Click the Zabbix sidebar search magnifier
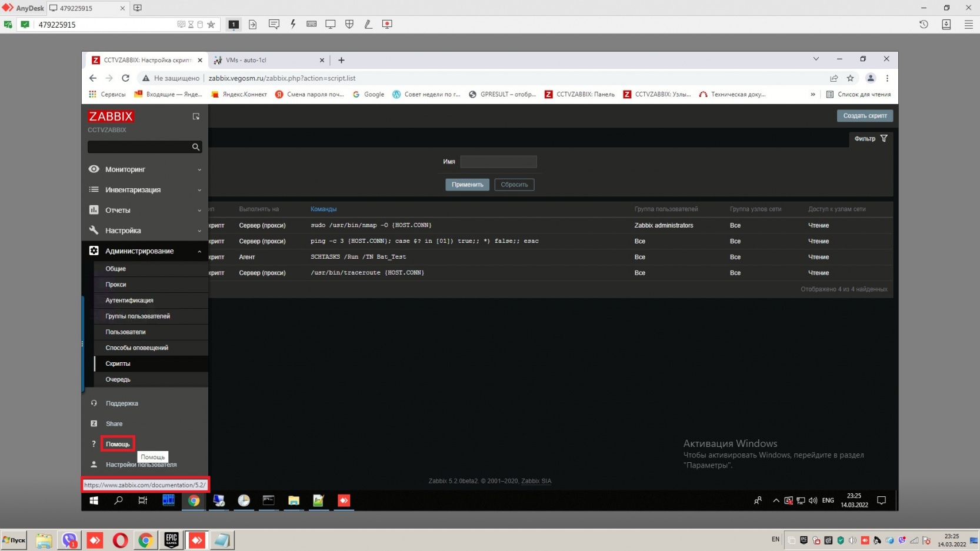This screenshot has height=551, width=980. [196, 147]
